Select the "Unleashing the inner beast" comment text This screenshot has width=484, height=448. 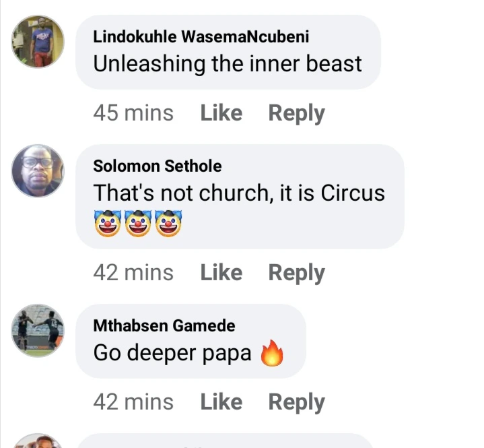tap(227, 64)
